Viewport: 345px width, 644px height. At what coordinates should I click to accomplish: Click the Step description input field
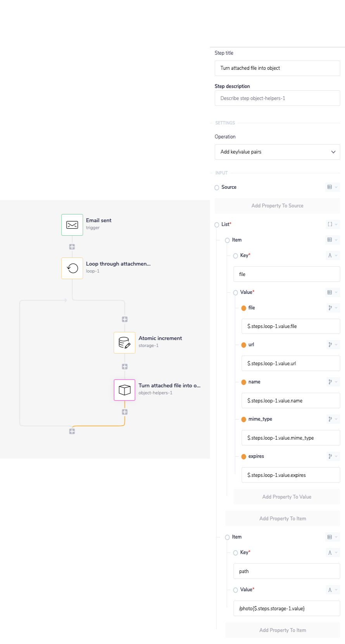[277, 98]
